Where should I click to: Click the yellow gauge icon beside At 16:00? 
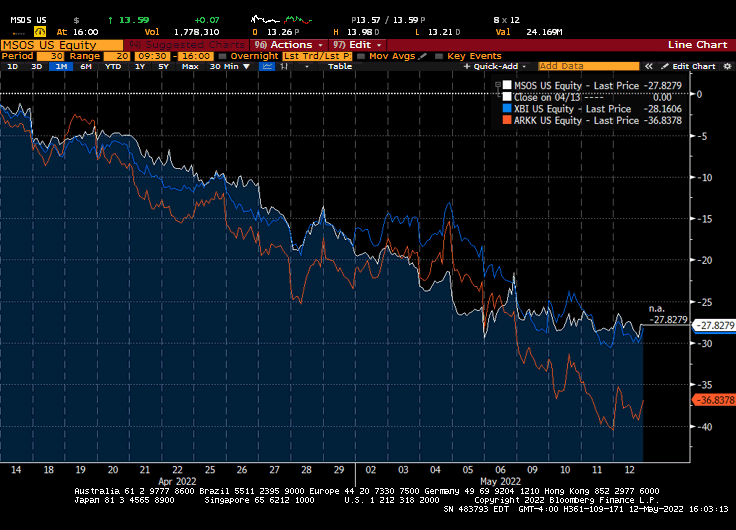pyautogui.click(x=40, y=32)
